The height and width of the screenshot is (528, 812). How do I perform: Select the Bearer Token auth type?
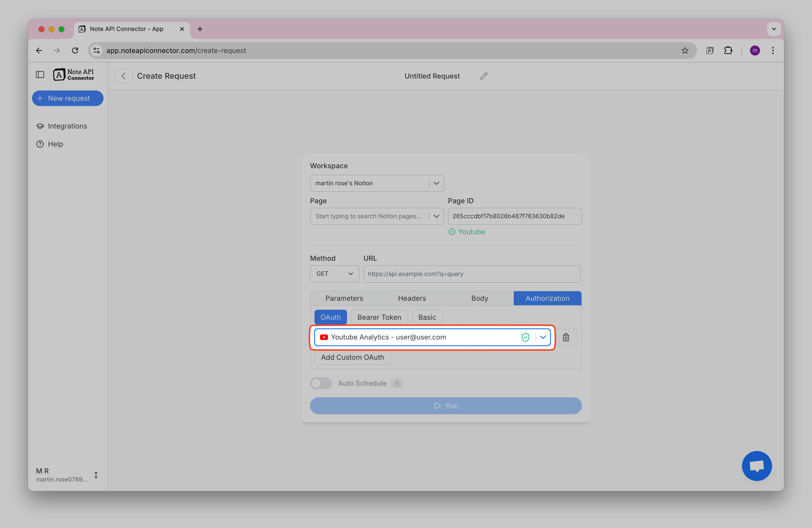coord(379,317)
